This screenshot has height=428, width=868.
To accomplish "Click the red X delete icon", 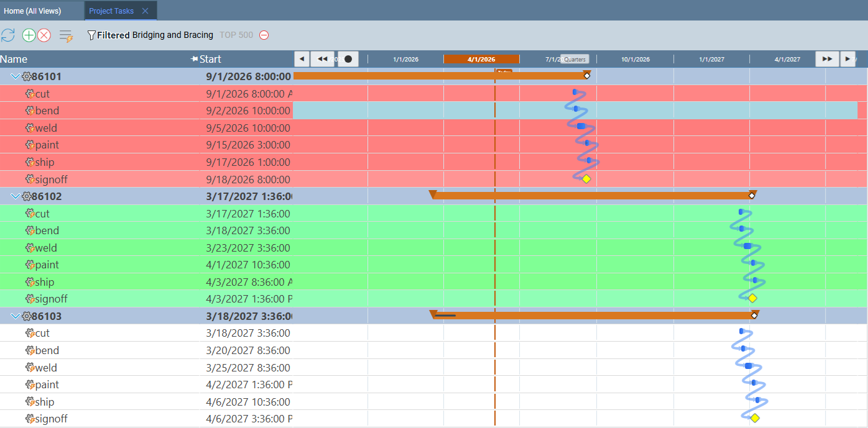I will [x=44, y=35].
